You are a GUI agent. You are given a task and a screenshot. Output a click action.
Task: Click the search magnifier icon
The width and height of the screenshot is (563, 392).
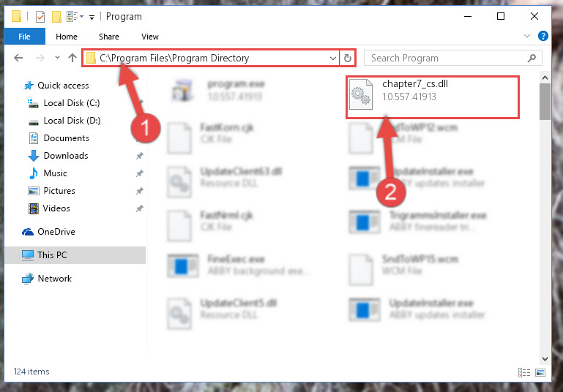coord(532,58)
